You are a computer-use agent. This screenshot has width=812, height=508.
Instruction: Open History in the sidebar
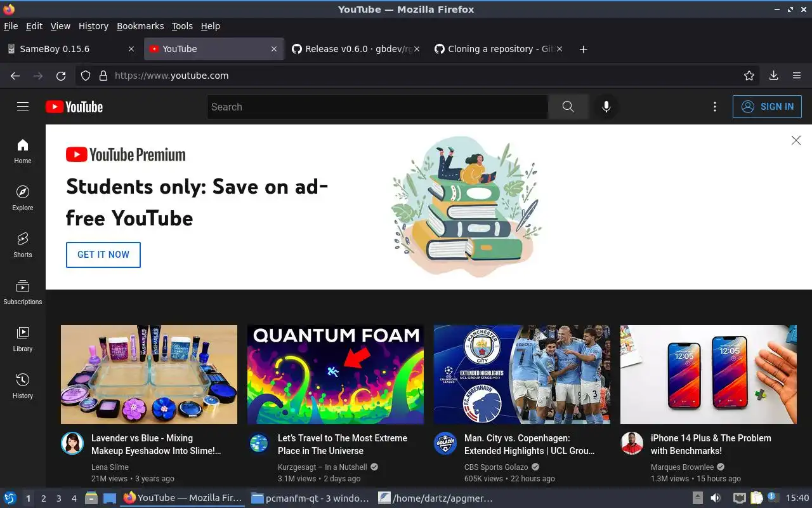click(x=23, y=386)
